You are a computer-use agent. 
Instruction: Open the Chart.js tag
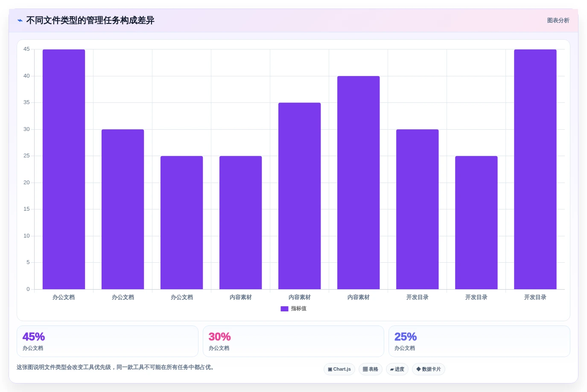pyautogui.click(x=339, y=369)
